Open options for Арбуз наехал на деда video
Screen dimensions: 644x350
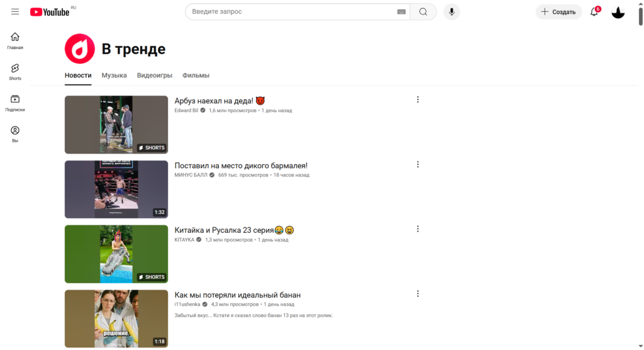[x=418, y=99]
